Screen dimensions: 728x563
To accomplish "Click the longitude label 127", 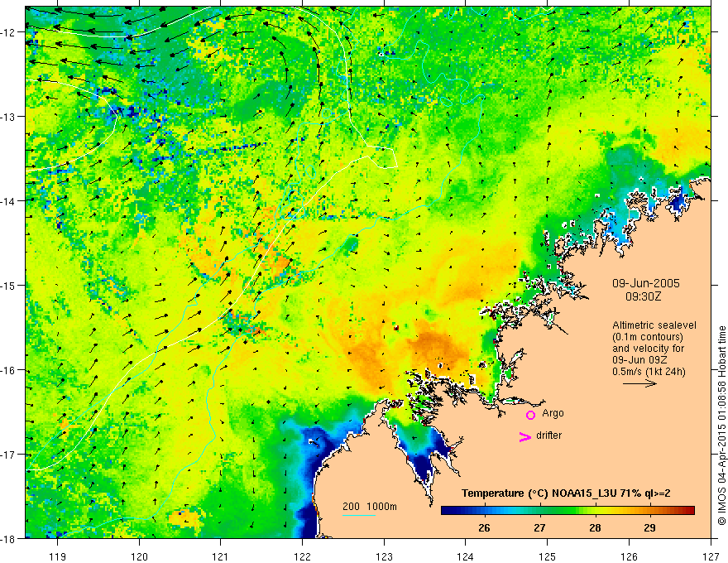I will click(711, 556).
